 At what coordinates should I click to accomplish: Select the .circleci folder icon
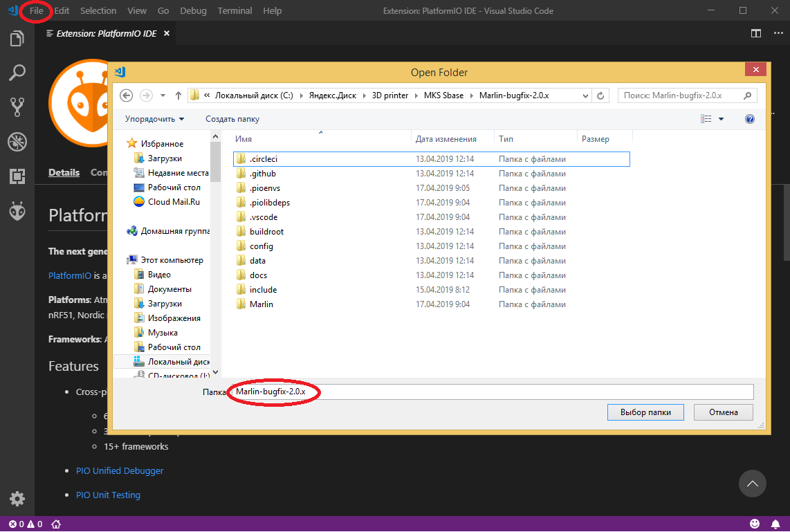pyautogui.click(x=241, y=158)
